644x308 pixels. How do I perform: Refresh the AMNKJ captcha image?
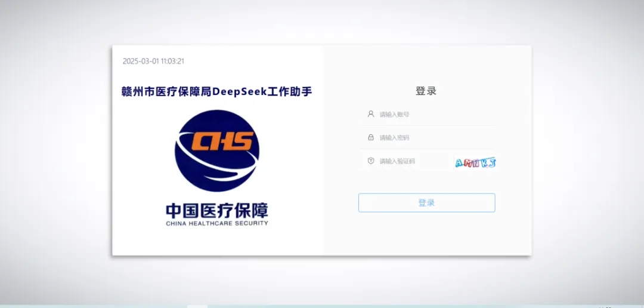[475, 163]
